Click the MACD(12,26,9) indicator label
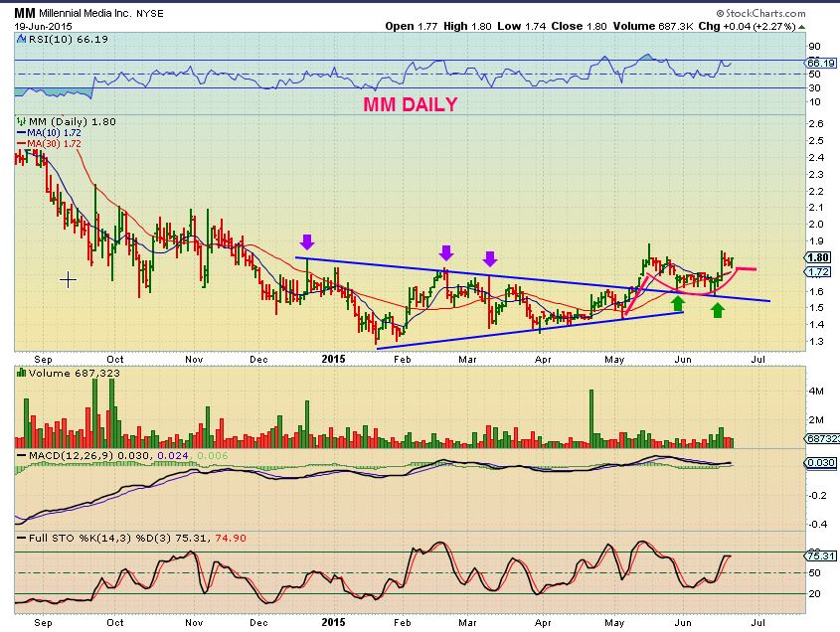 pyautogui.click(x=71, y=456)
